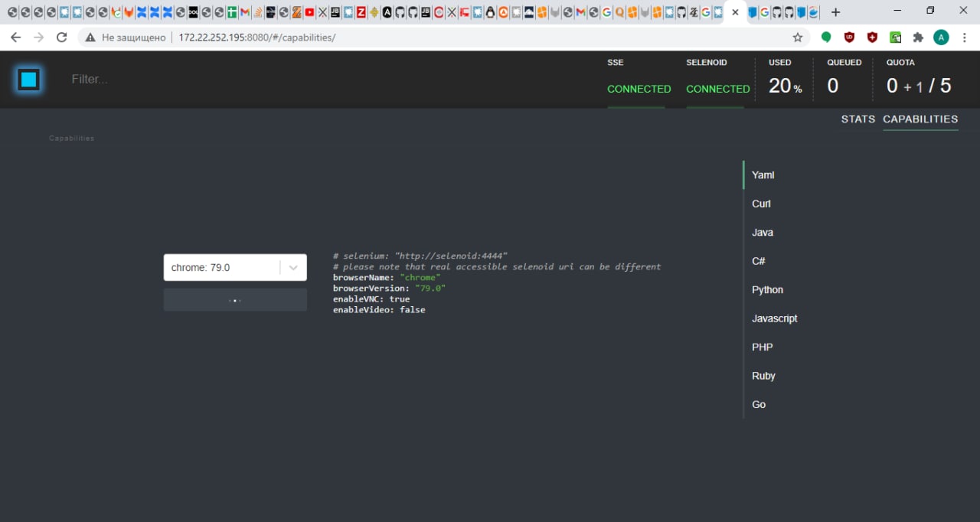The image size is (980, 522).
Task: Click the SSE CONNECTED status
Action: click(x=639, y=89)
